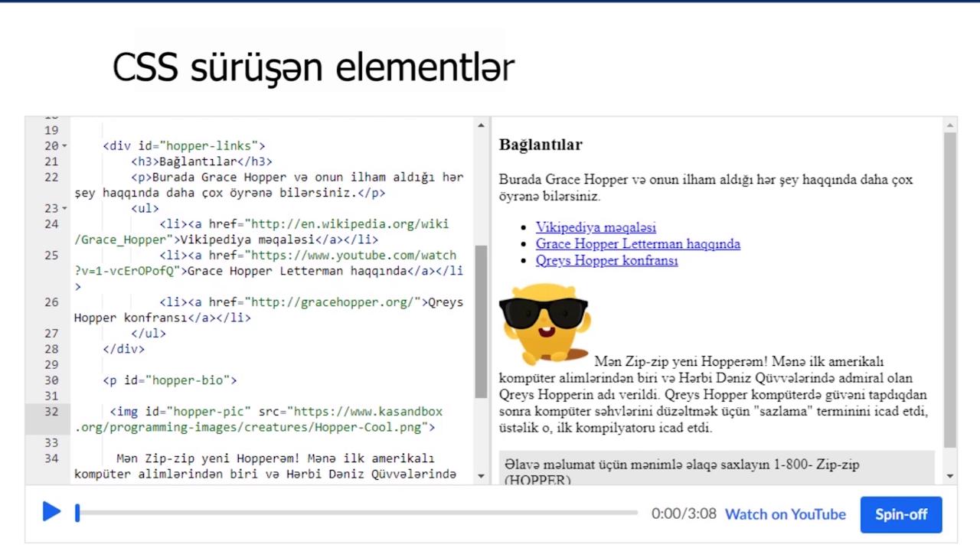980x551 pixels.
Task: Click the video progress slider handle
Action: tap(77, 514)
